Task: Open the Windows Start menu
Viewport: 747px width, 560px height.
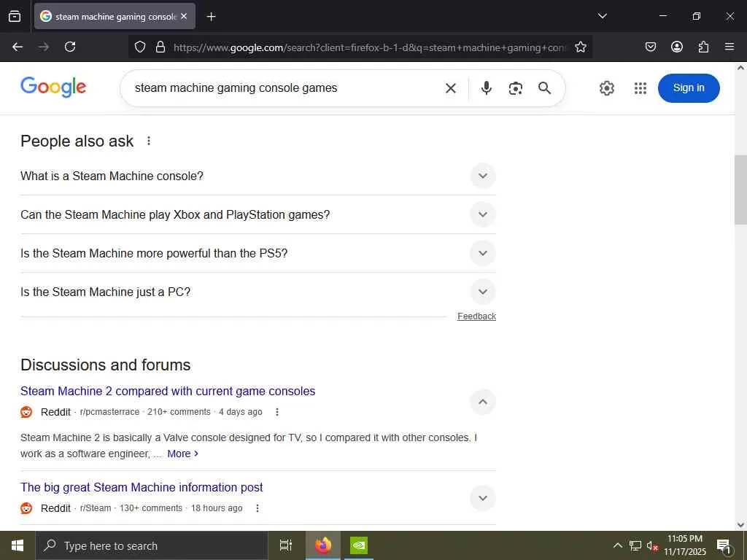Action: point(18,545)
